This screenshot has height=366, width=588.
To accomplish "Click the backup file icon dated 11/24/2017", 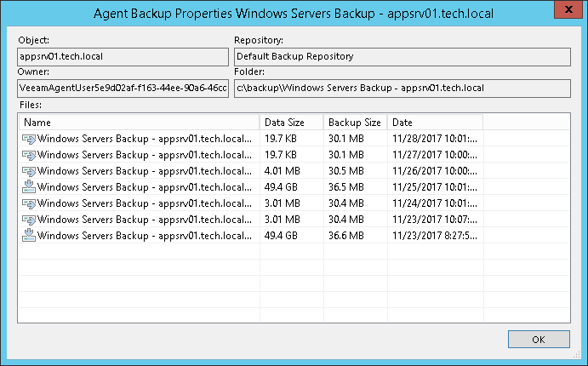I will tap(29, 203).
